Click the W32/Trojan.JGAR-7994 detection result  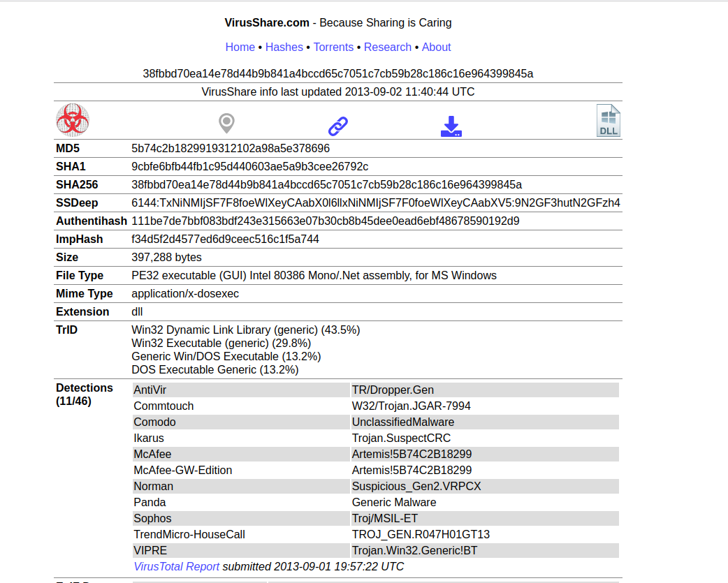tap(485, 406)
